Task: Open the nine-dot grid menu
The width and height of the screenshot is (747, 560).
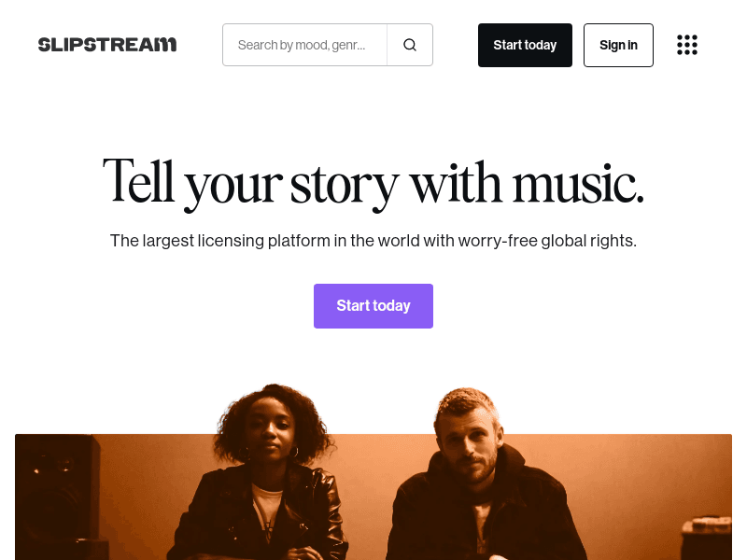Action: click(687, 45)
